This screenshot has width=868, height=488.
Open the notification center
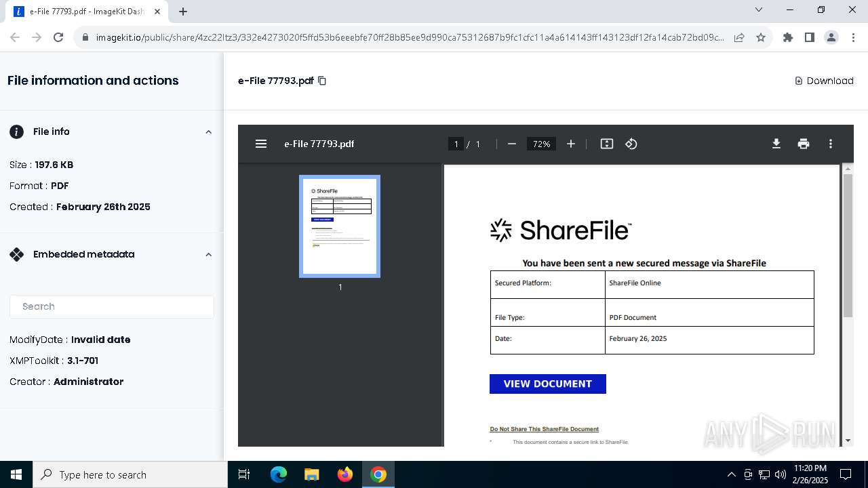(x=846, y=474)
